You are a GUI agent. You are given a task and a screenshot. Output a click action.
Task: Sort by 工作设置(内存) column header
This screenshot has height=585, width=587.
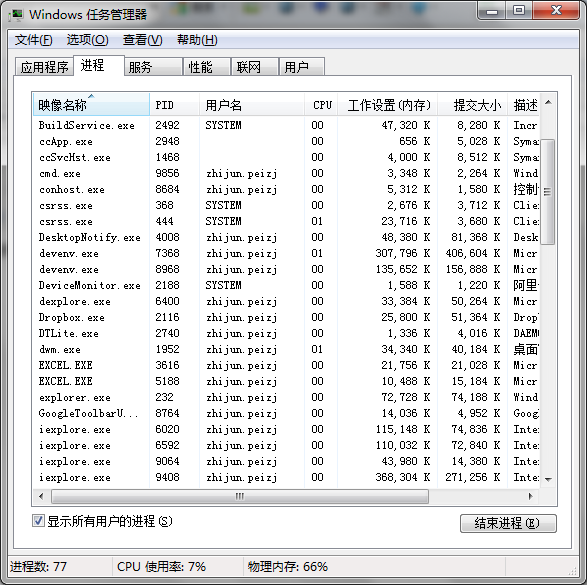[x=387, y=104]
